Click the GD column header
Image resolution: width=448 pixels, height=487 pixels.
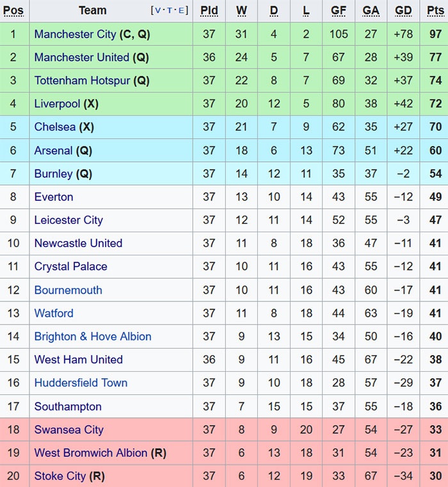(x=403, y=11)
